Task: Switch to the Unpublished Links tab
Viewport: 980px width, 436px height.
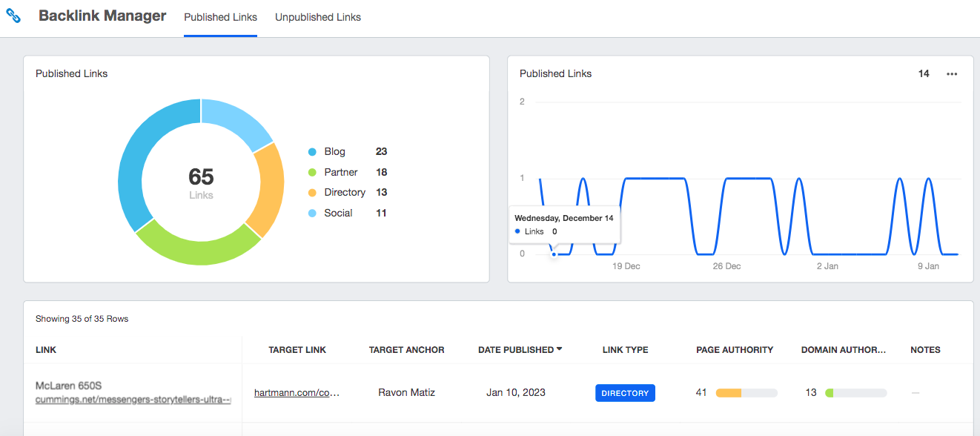Action: pyautogui.click(x=317, y=17)
